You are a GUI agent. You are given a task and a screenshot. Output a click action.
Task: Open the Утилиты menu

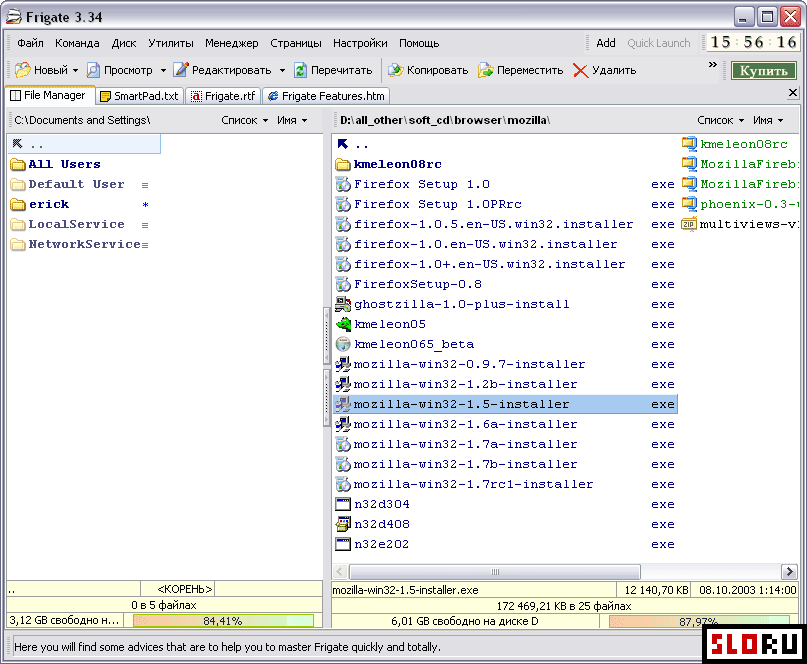(x=171, y=43)
